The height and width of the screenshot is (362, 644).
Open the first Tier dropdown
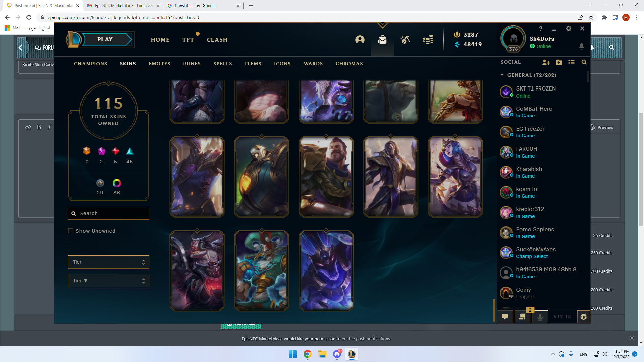coord(108,262)
